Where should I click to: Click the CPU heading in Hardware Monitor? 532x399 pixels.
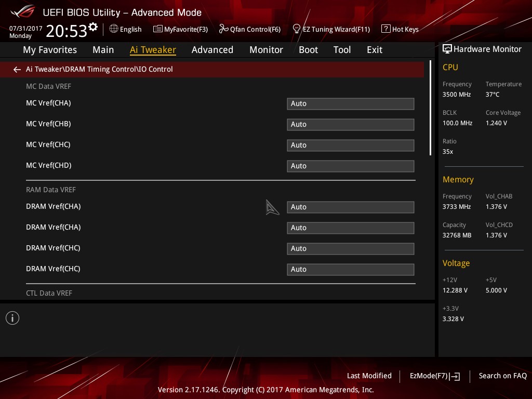[x=450, y=68]
